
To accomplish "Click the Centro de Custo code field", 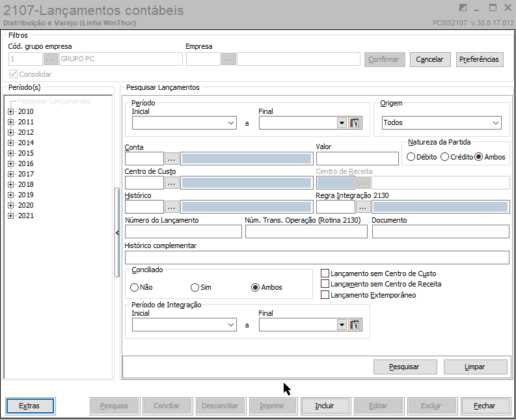I will tap(144, 183).
